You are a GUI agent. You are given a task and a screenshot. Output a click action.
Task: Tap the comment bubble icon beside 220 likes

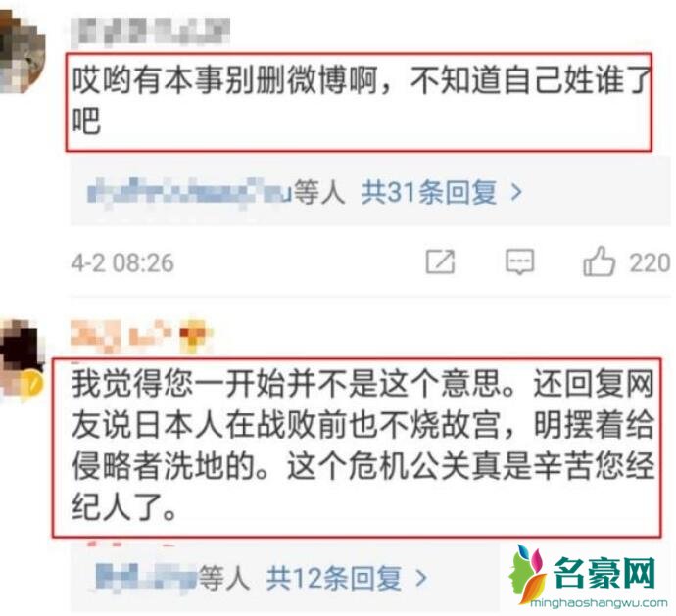tap(519, 261)
